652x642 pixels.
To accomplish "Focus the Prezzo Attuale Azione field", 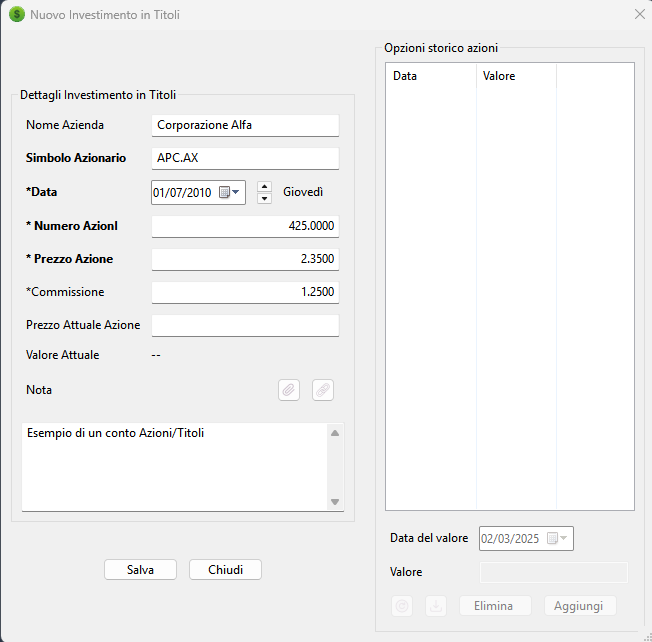I will 245,325.
